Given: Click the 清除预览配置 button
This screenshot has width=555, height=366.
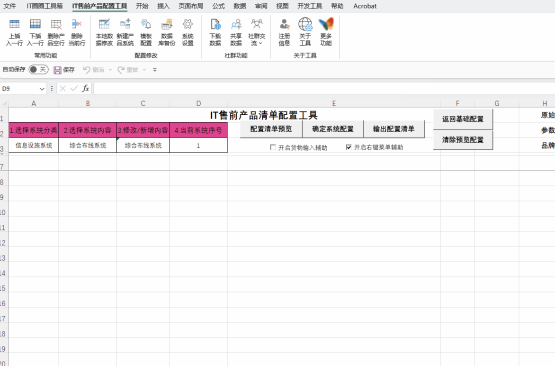Looking at the screenshot, I should click(463, 140).
